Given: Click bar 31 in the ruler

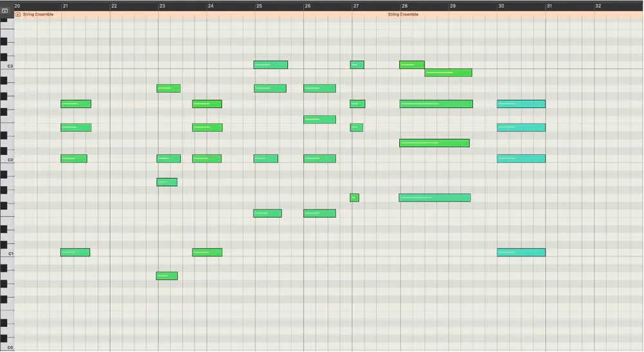Looking at the screenshot, I should click(x=549, y=6).
